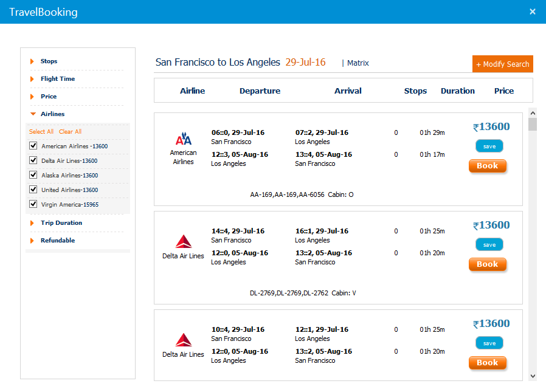Click San Francisco to Los Angeles heading

point(218,63)
